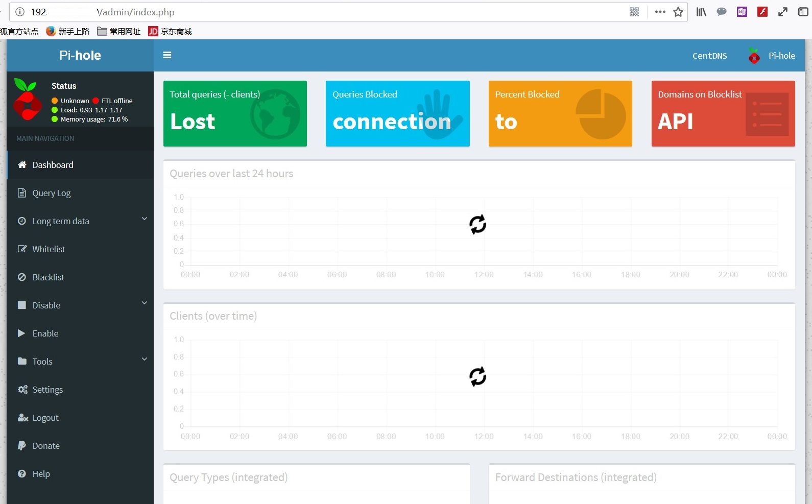Click the Blacklist ban icon

tap(22, 277)
